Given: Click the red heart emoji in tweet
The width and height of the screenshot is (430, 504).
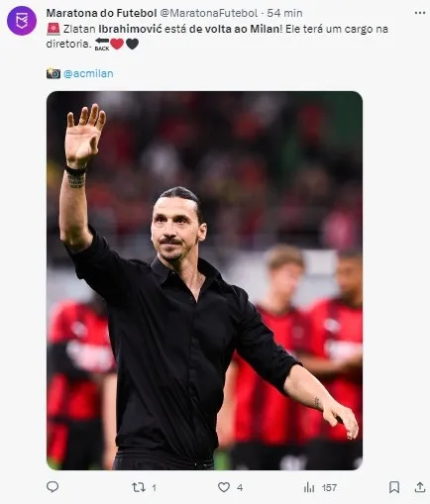Looking at the screenshot, I should [117, 44].
